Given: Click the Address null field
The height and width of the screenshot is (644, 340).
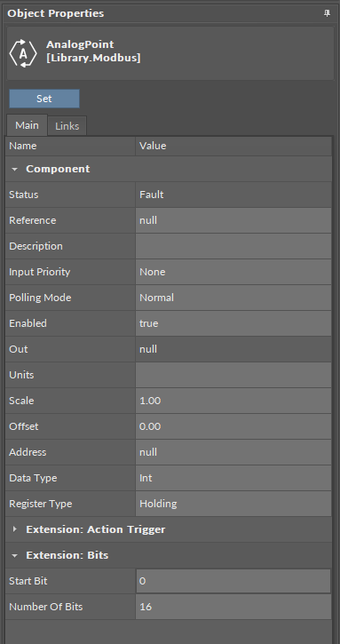Looking at the screenshot, I should (233, 452).
